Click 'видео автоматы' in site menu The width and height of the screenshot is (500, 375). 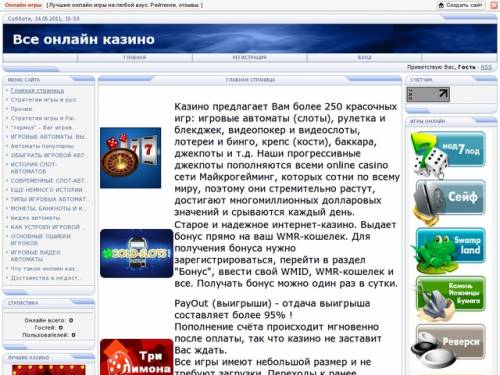35,218
